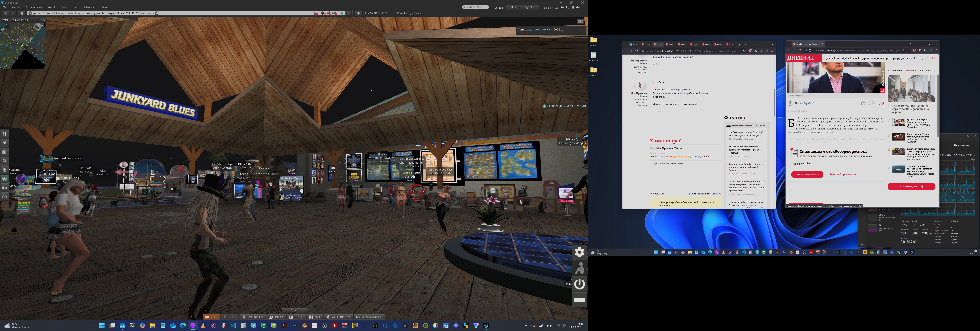980x331 pixels.
Task: Open the tab list dropdown in the right browser
Action: point(910,44)
